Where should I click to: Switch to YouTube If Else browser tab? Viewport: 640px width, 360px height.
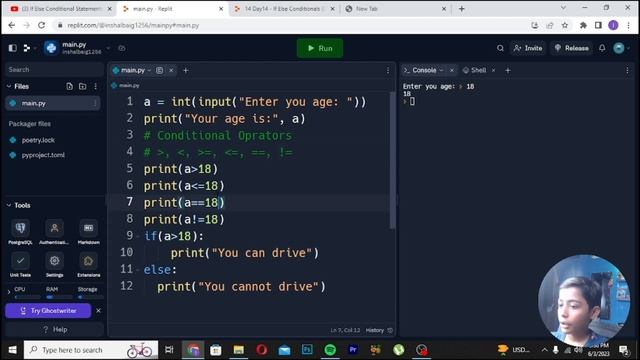click(x=61, y=9)
